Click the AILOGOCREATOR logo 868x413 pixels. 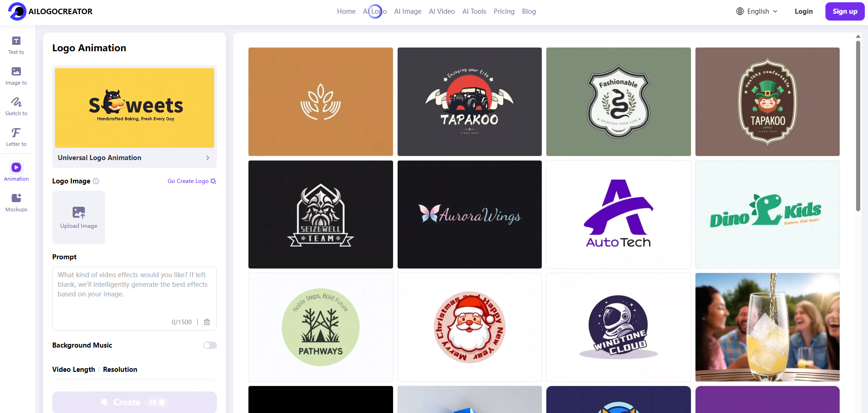50,11
